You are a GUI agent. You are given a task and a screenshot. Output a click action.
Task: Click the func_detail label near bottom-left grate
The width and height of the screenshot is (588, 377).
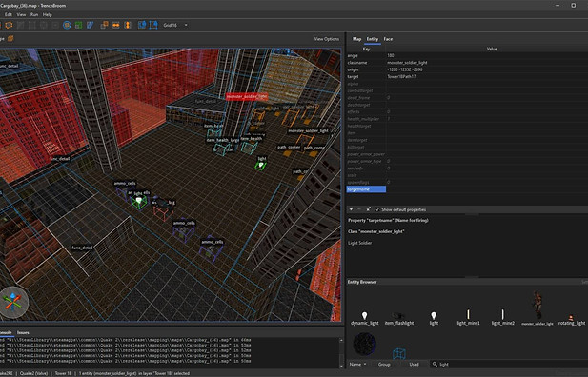click(x=82, y=248)
